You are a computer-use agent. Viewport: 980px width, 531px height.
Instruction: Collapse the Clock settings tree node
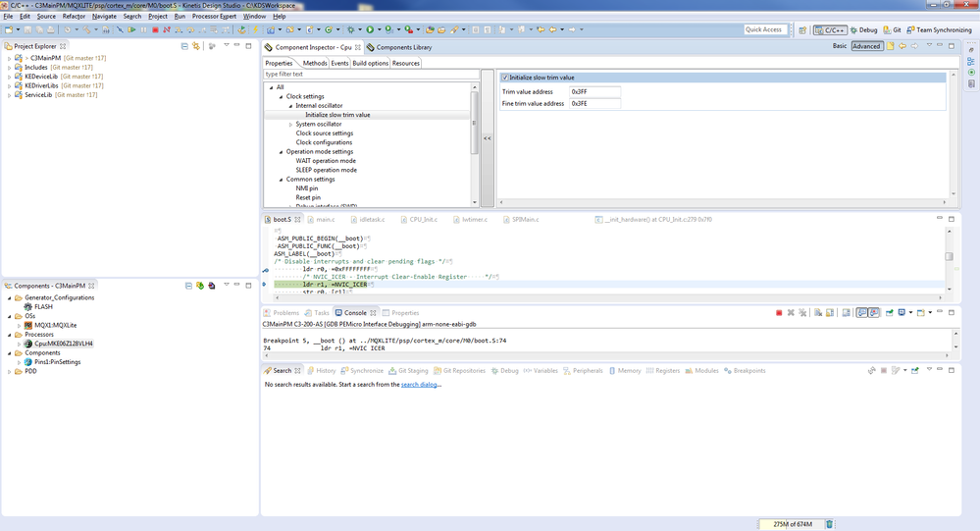pyautogui.click(x=281, y=97)
